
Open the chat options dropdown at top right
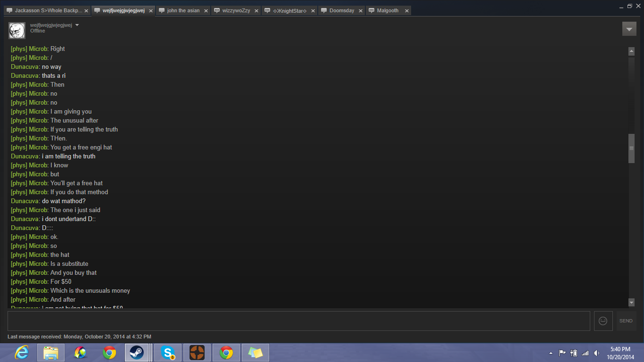[x=629, y=29]
